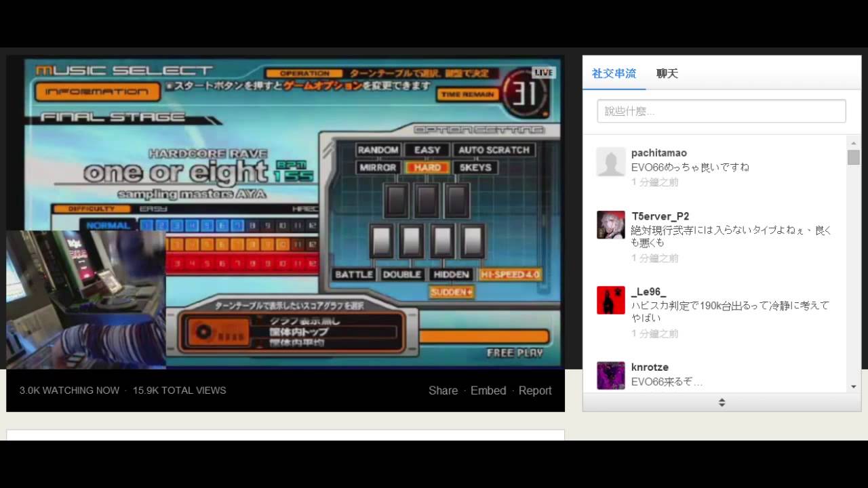Click HI-SPEED 4.0 option
This screenshot has width=868, height=488.
coord(510,274)
